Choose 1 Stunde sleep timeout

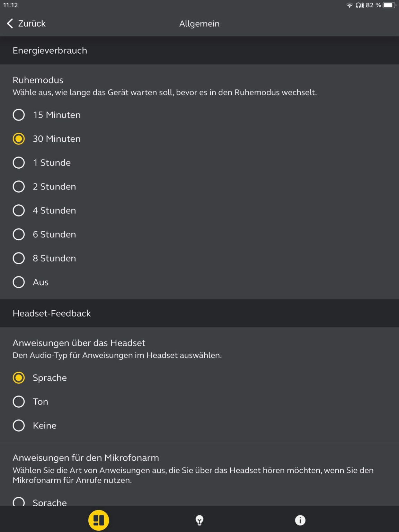coord(19,163)
